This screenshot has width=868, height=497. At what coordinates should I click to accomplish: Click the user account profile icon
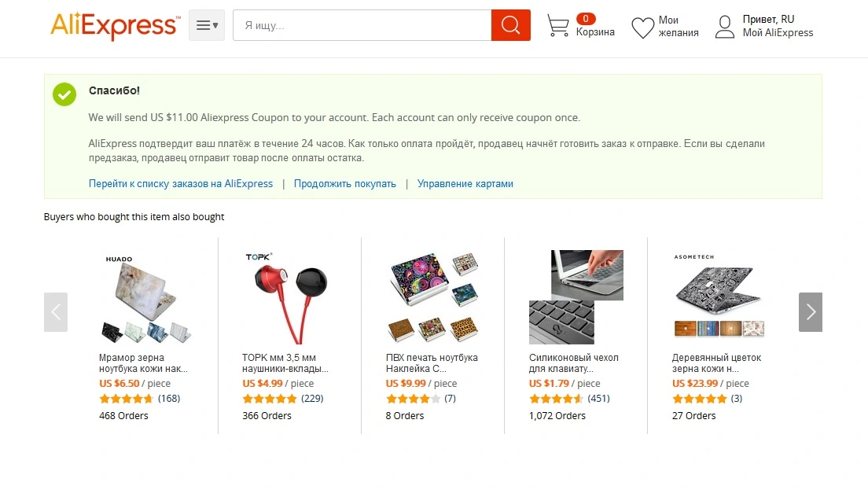pos(725,27)
